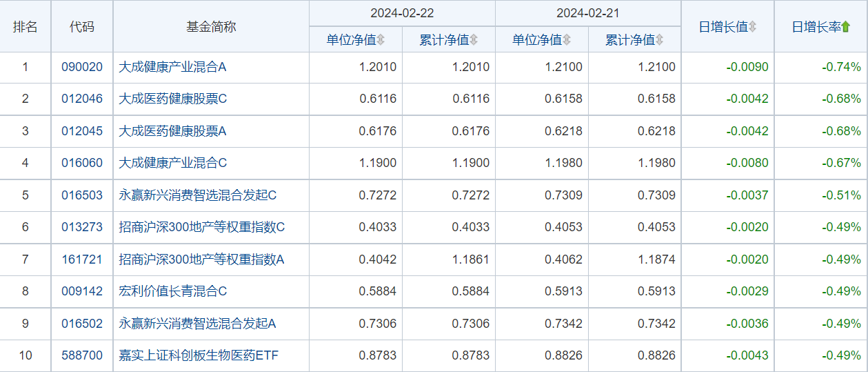Viewport: 868px width, 372px height.
Task: Select the -0.0029 daily growth value
Action: point(747,291)
